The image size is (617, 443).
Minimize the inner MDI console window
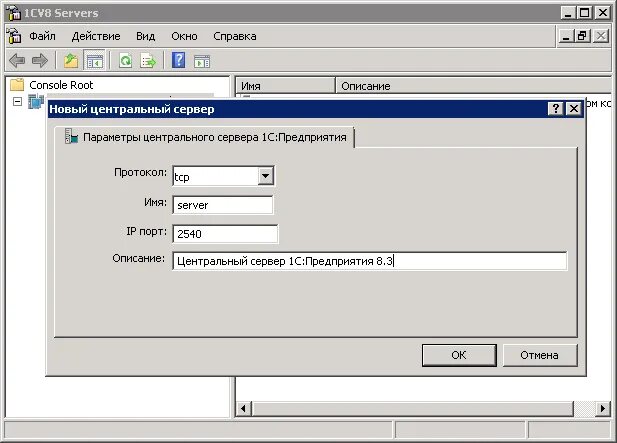click(x=566, y=36)
